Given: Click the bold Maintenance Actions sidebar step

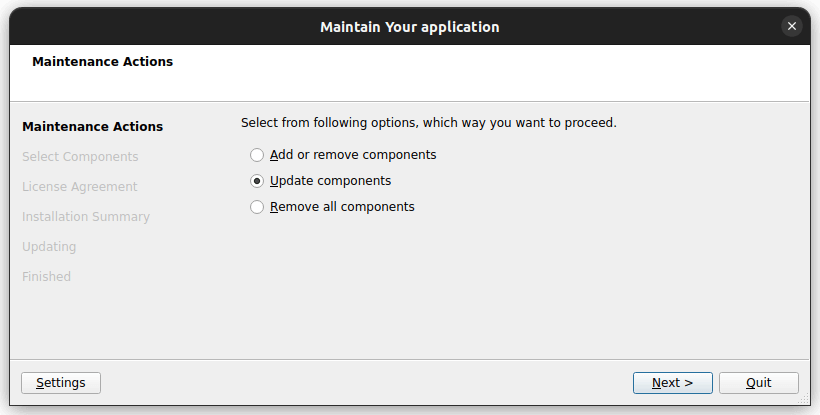Looking at the screenshot, I should pos(92,127).
